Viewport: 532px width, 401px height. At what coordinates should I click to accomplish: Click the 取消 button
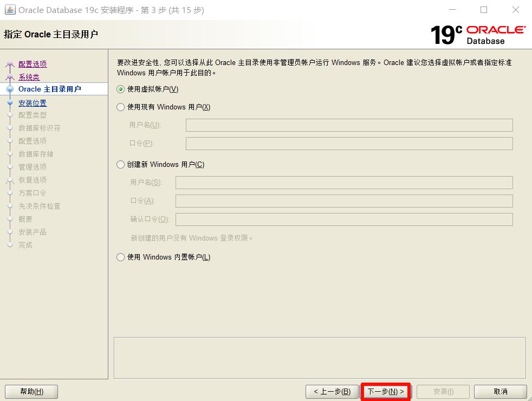[501, 391]
